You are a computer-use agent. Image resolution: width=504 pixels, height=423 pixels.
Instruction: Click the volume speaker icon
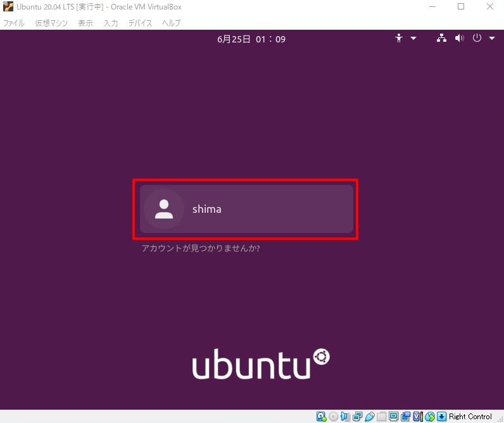(459, 38)
